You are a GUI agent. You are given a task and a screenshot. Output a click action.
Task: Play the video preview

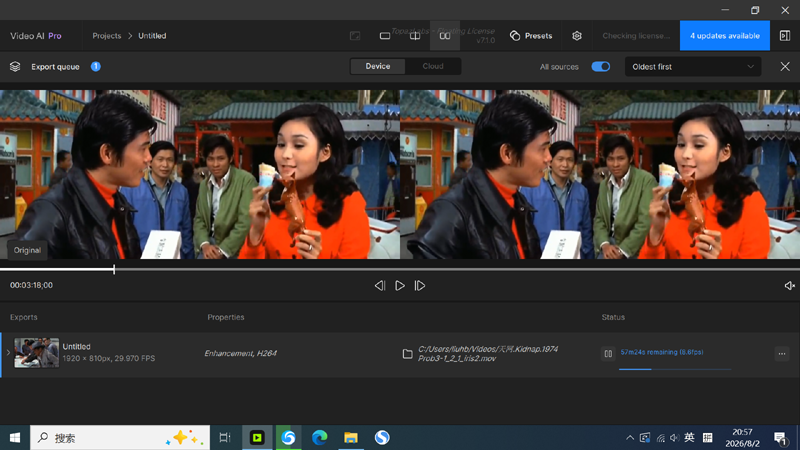point(400,286)
